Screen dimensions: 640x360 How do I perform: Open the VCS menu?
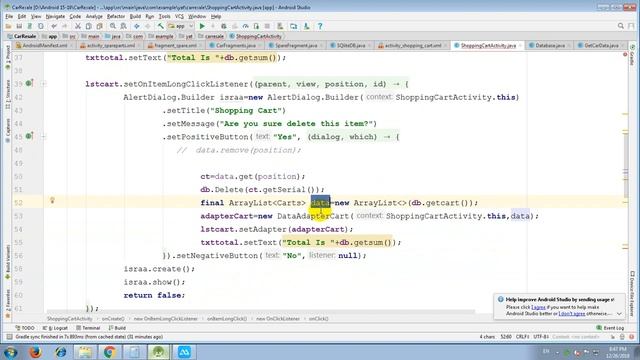179,16
